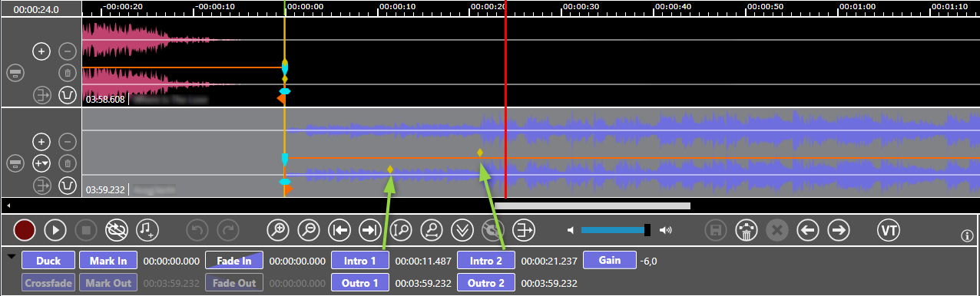980x296 pixels.
Task: Jump to start with the left-arrow bar icon
Action: coord(339,229)
